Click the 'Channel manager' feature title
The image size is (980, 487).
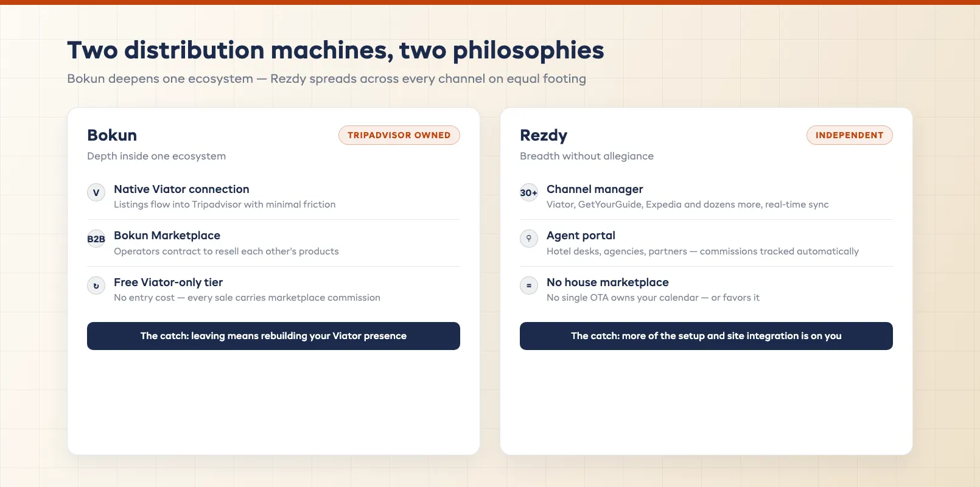click(x=595, y=189)
